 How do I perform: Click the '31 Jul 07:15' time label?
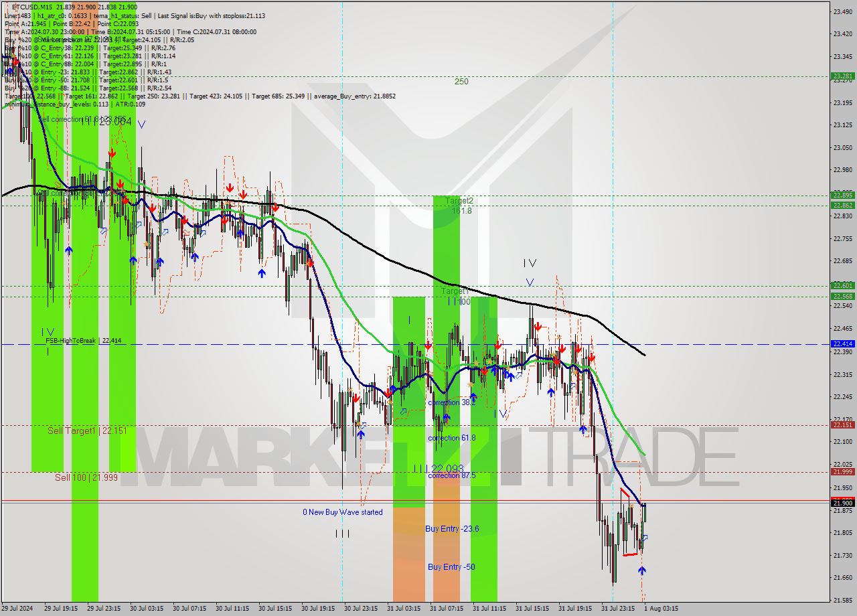coord(447,609)
